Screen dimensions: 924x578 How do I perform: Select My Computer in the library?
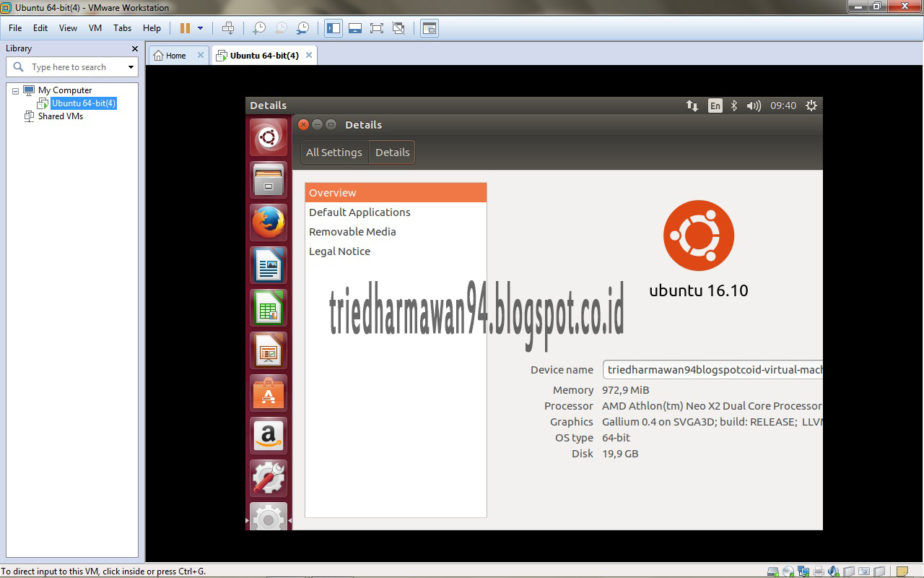65,90
